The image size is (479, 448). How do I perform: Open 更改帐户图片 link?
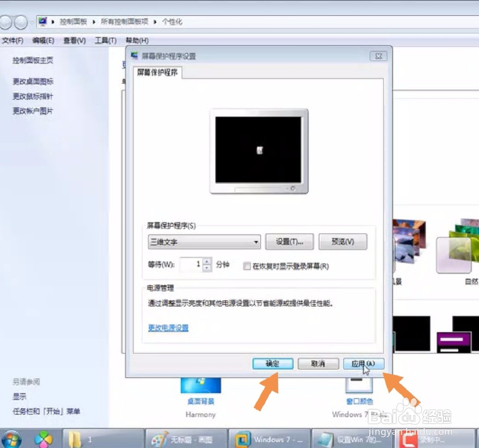tap(33, 111)
